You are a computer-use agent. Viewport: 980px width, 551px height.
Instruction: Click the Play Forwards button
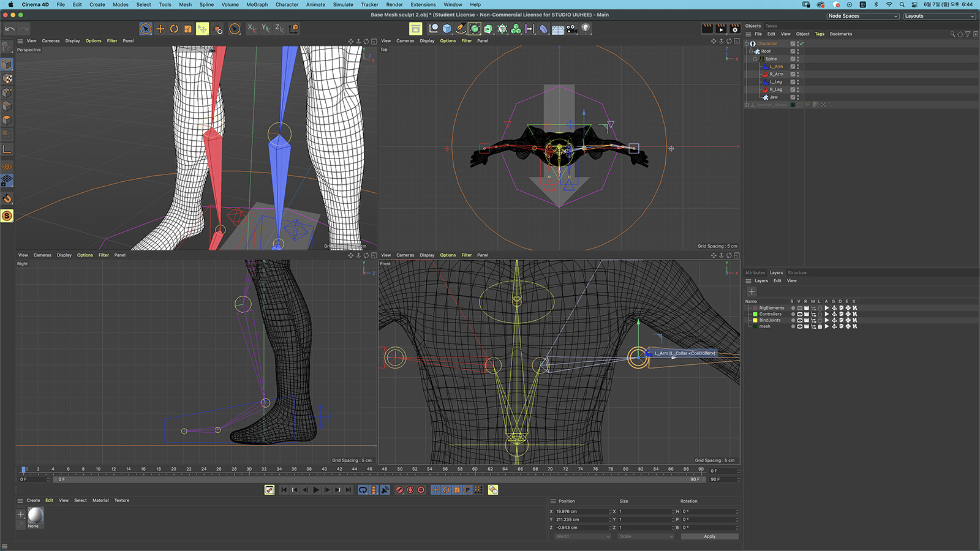(x=316, y=490)
